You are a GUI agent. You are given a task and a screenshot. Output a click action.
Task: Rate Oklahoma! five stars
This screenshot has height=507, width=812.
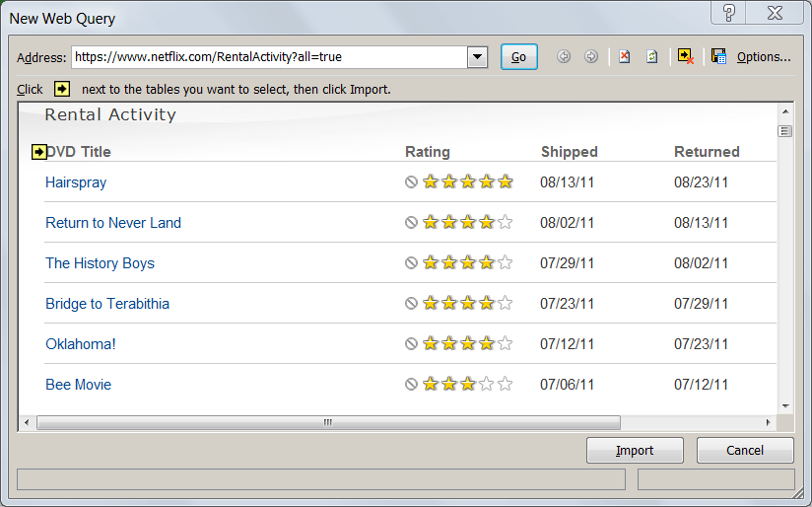click(505, 343)
